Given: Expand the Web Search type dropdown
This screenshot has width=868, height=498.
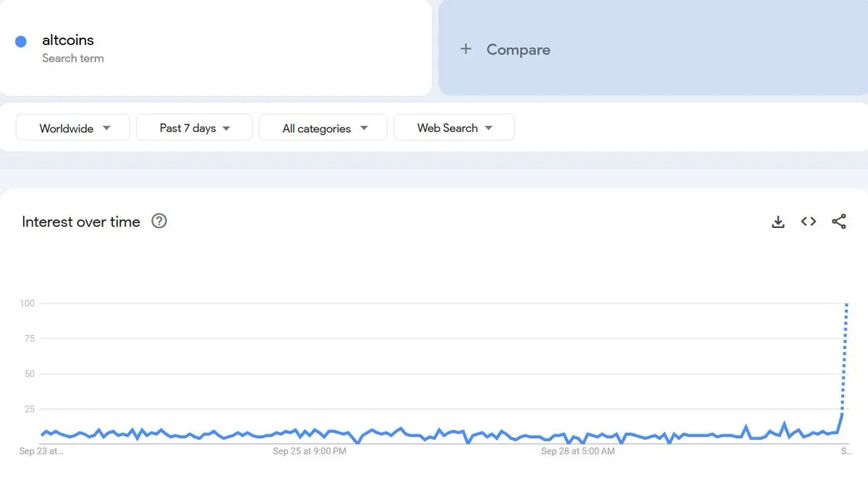Looking at the screenshot, I should point(454,127).
